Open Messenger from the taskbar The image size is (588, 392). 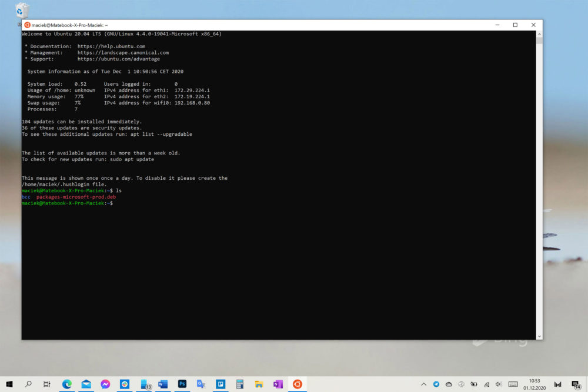(105, 384)
